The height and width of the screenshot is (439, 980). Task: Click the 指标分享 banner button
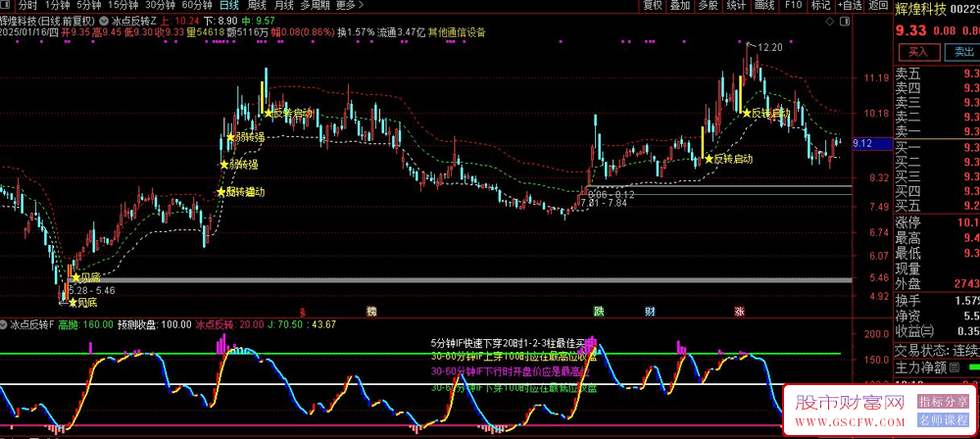point(943,402)
